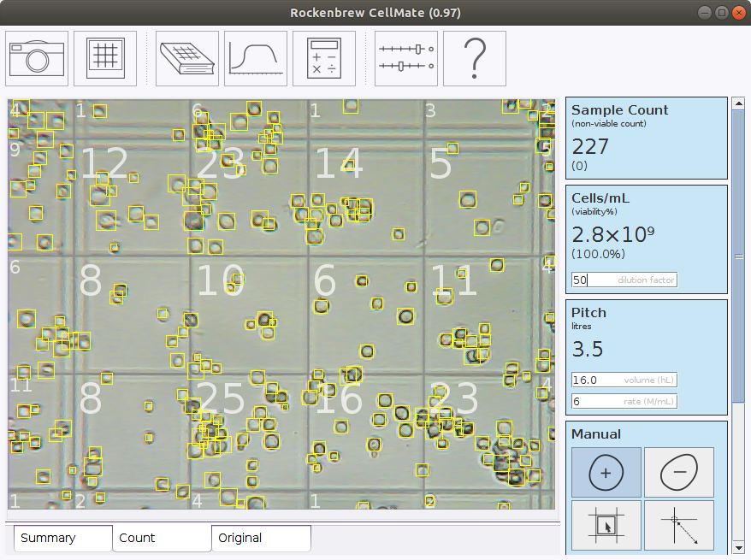Activate the crosshair measure tool
This screenshot has height=560, width=751.
(x=679, y=525)
